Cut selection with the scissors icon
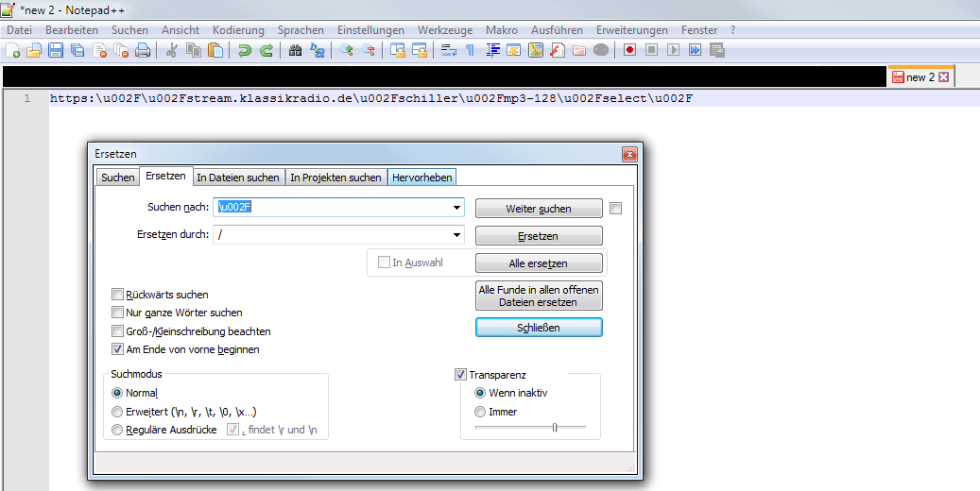980x491 pixels. click(171, 51)
